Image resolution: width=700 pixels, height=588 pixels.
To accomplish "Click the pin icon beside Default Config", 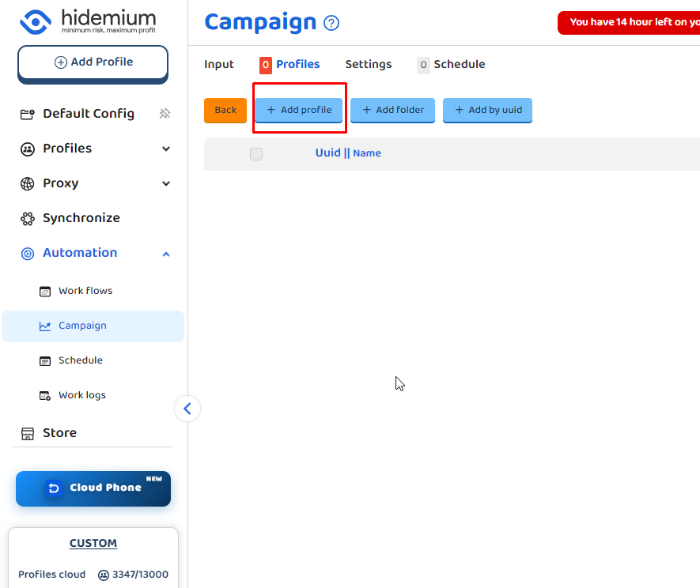I will click(x=165, y=114).
